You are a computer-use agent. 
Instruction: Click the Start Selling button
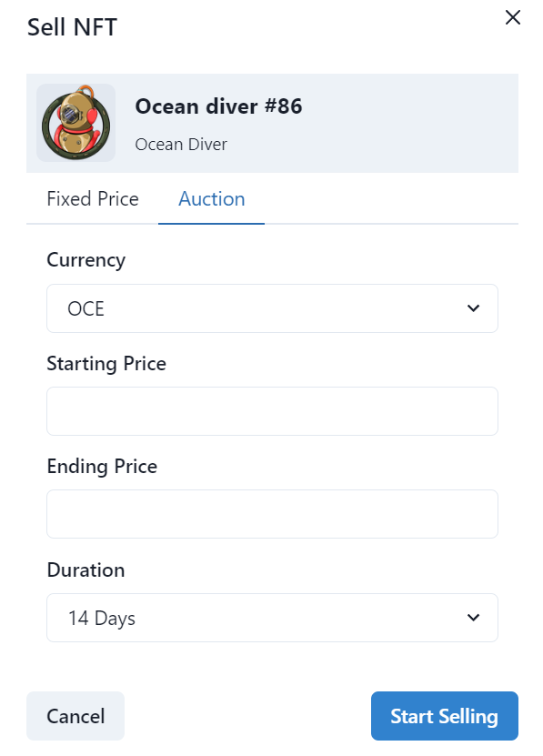(445, 716)
